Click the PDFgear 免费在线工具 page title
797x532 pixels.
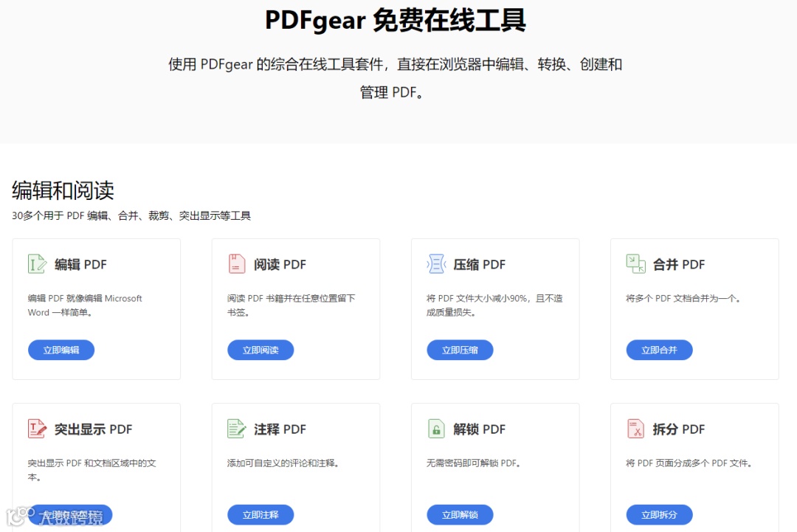(x=396, y=21)
